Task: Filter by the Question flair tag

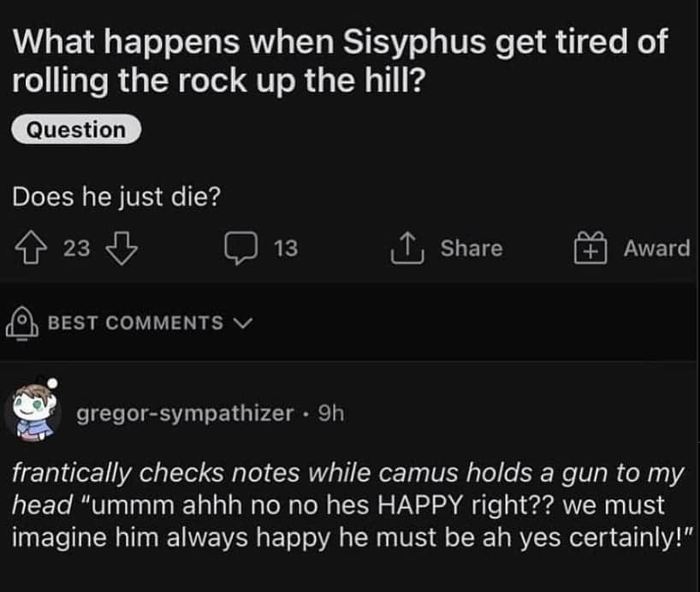Action: point(75,130)
